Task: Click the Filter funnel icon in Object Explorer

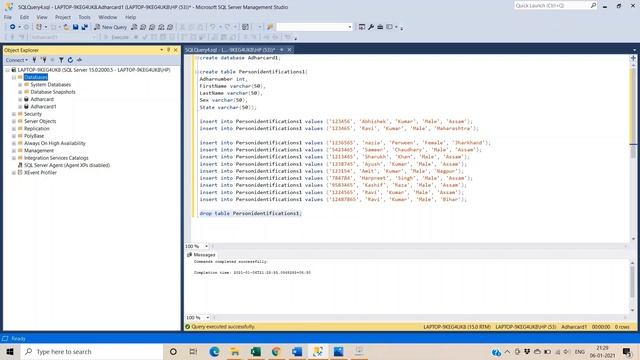Action: coord(61,60)
